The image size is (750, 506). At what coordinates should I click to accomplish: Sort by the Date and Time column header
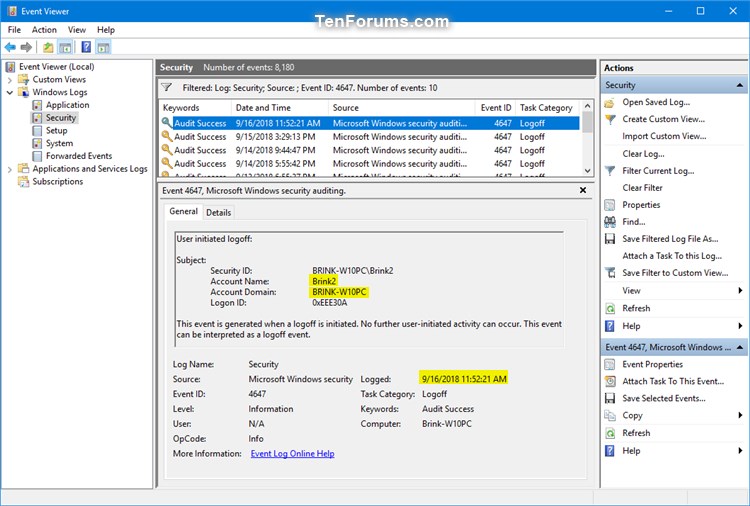(x=280, y=108)
